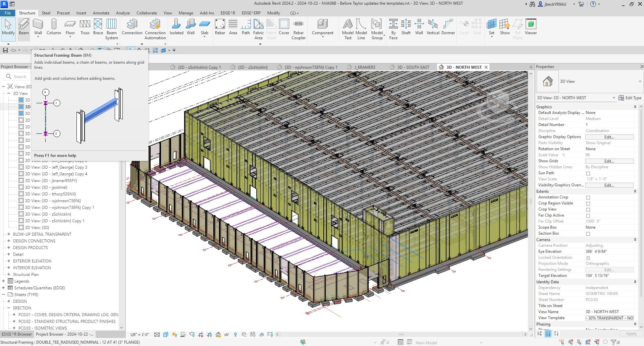The image size is (644, 346).
Task: Toggle the Crop View checkbox
Action: click(588, 210)
